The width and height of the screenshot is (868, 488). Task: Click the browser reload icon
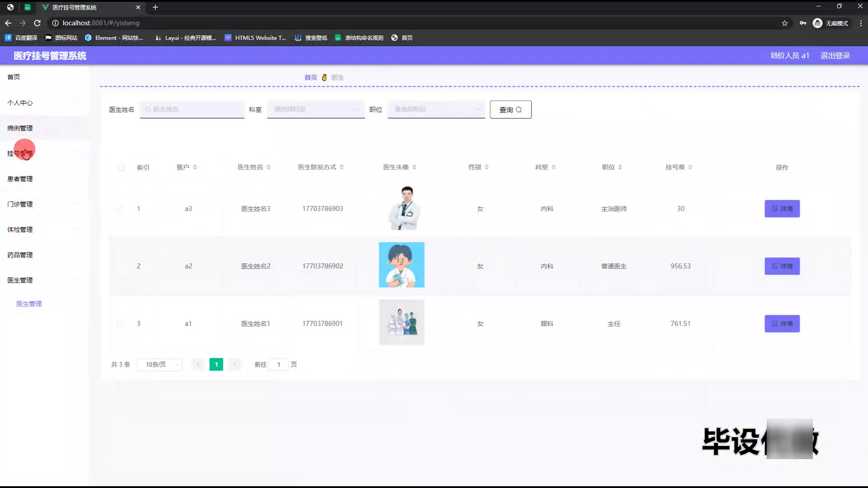pyautogui.click(x=38, y=23)
